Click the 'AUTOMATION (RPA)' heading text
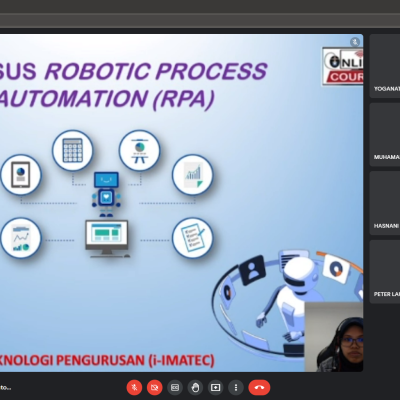Image resolution: width=400 pixels, height=400 pixels. (106, 99)
